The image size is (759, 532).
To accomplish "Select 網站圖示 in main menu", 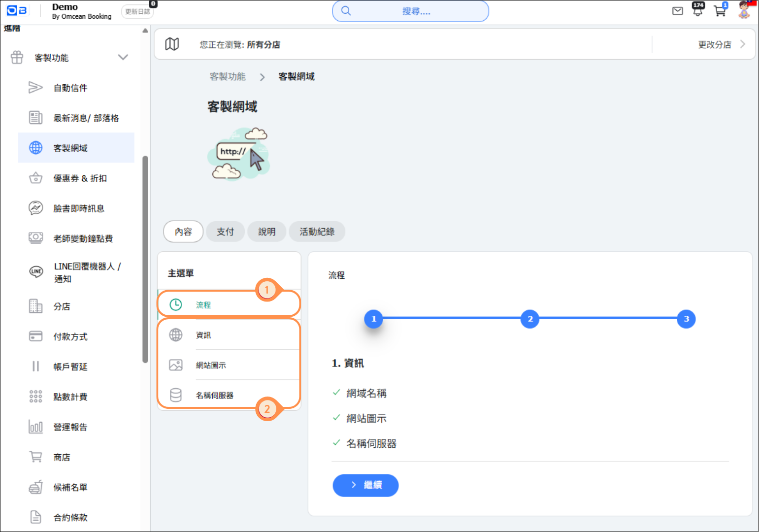I will point(211,365).
